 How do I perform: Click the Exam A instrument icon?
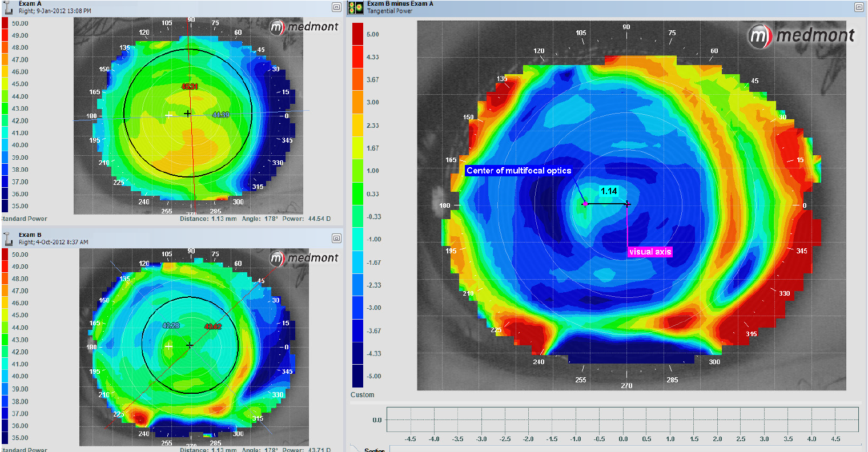pyautogui.click(x=7, y=7)
